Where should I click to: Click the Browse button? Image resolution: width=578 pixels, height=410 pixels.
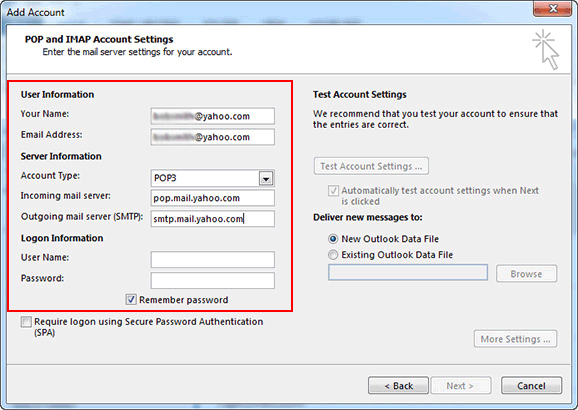tap(526, 274)
